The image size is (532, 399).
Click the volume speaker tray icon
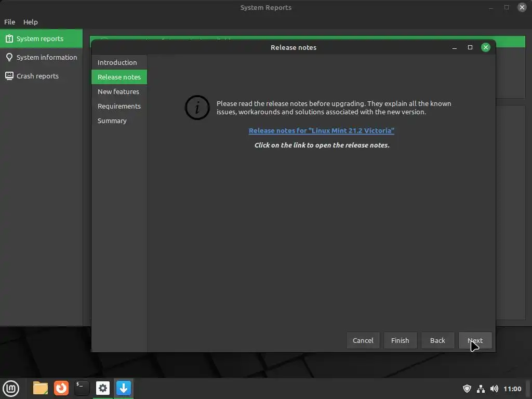click(495, 389)
